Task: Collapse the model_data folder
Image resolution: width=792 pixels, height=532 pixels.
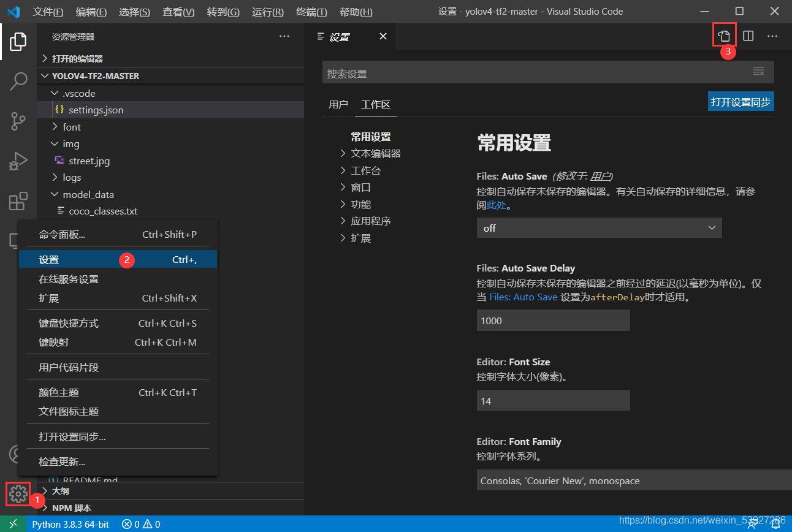Action: pyautogui.click(x=170, y=194)
